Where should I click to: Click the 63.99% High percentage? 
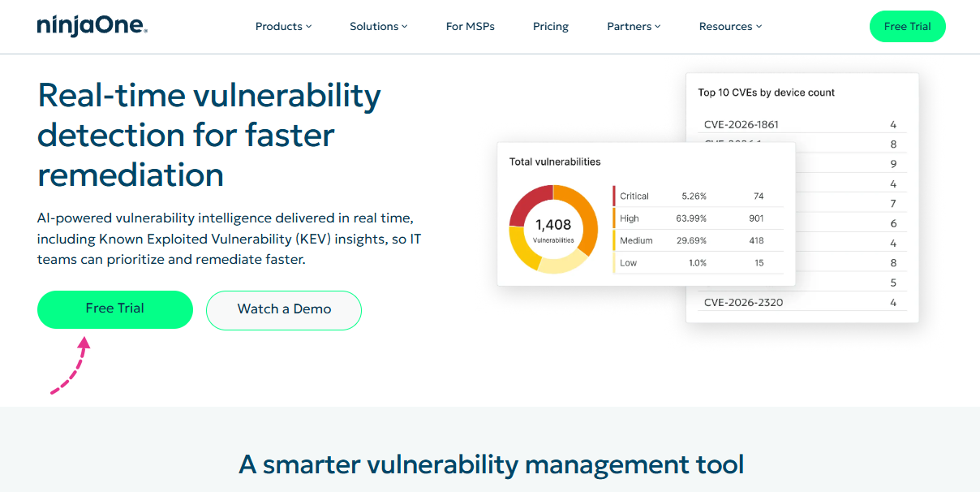pos(691,218)
